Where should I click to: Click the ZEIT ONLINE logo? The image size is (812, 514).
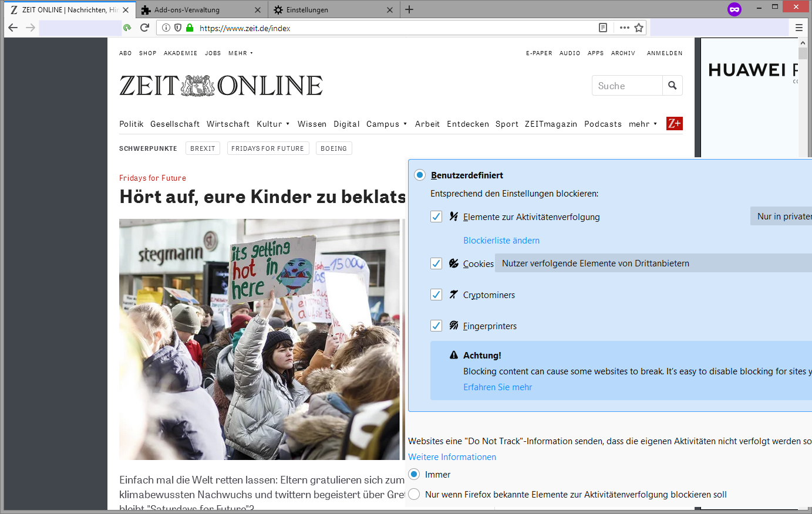coord(221,86)
